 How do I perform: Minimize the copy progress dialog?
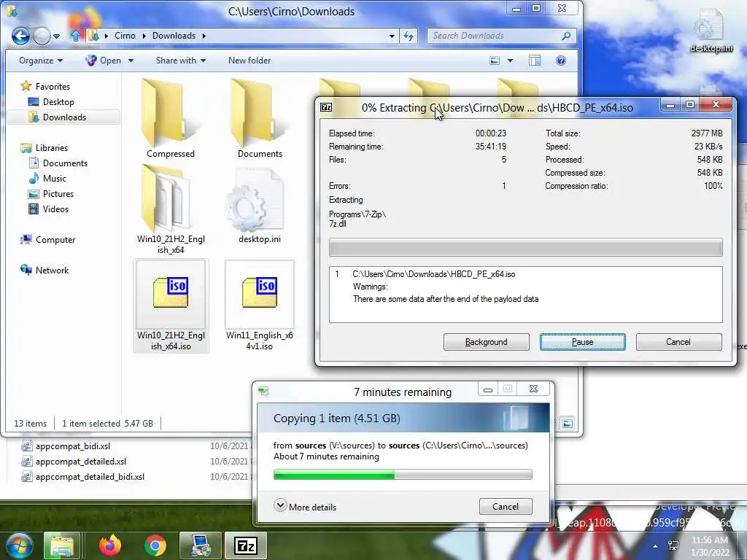coord(488,389)
